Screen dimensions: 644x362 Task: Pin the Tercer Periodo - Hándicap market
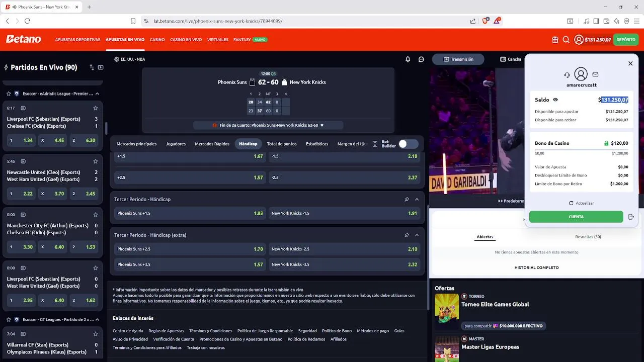click(407, 200)
